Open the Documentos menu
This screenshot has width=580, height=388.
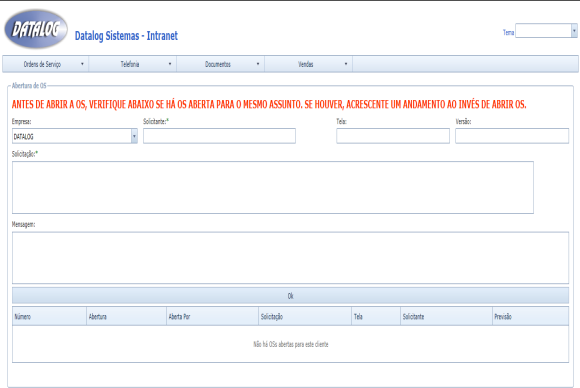coord(220,64)
